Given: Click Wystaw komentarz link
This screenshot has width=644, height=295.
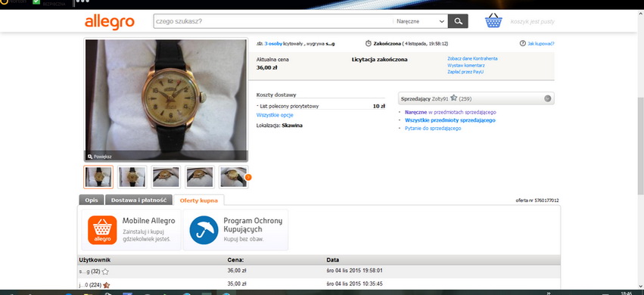Looking at the screenshot, I should pos(465,65).
